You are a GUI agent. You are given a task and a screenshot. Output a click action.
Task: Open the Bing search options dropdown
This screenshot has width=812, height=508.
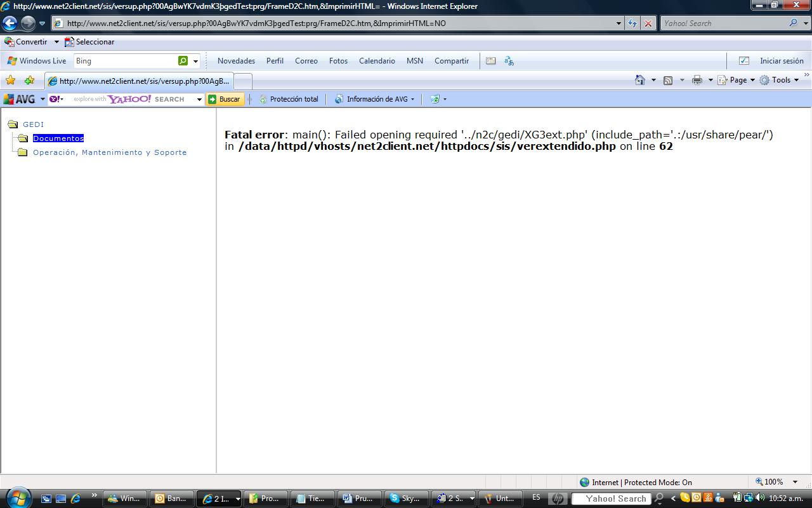(195, 62)
